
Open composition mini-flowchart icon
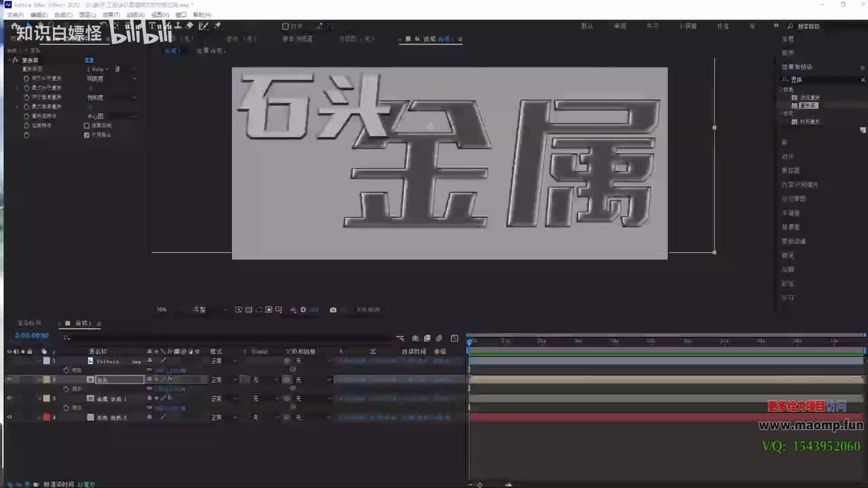[400, 338]
